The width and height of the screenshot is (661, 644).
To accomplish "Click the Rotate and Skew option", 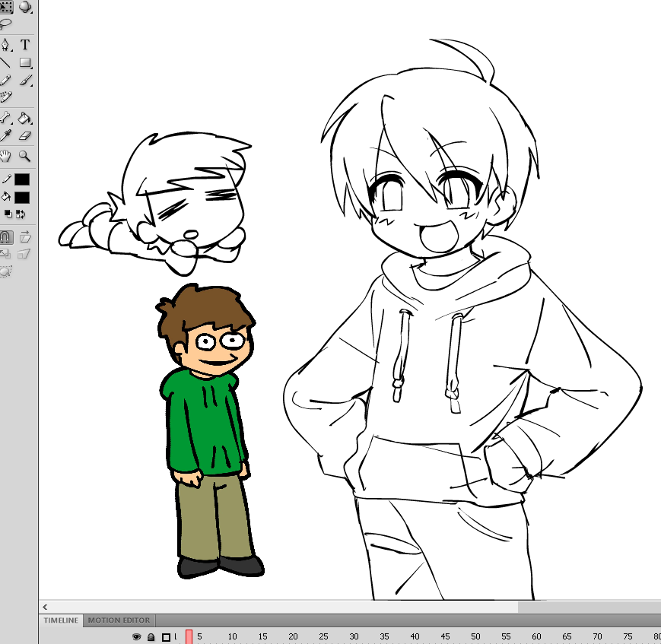I will (x=25, y=236).
